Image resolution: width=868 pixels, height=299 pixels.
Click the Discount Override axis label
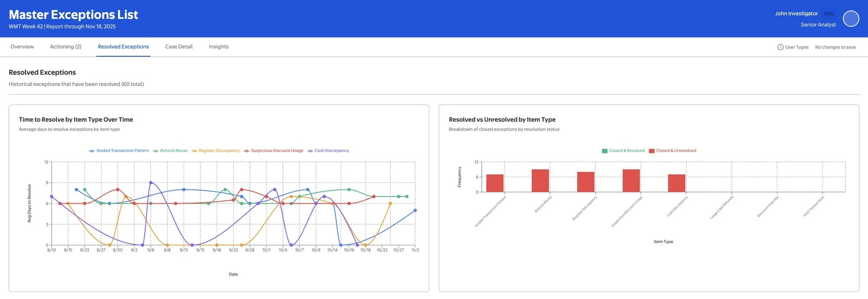pyautogui.click(x=768, y=206)
